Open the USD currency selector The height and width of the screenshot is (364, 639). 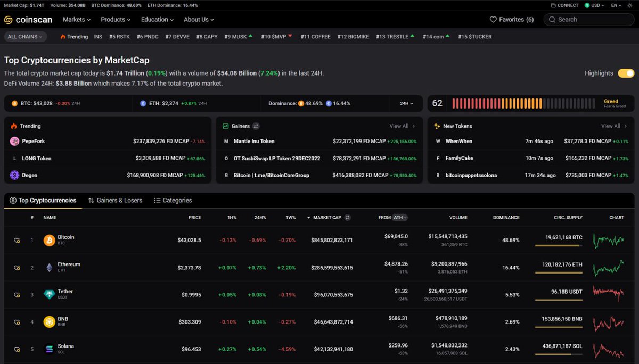pyautogui.click(x=594, y=5)
